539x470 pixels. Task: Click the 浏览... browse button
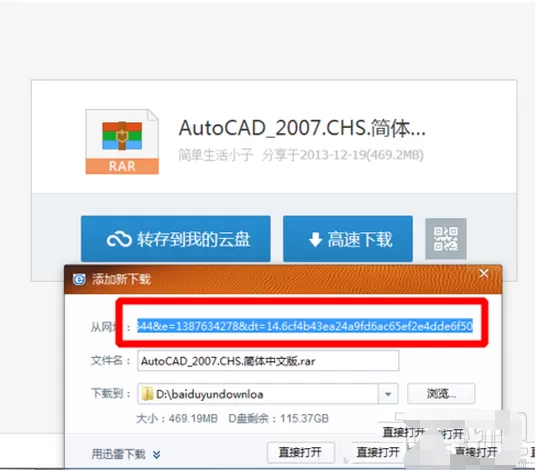[x=441, y=393]
